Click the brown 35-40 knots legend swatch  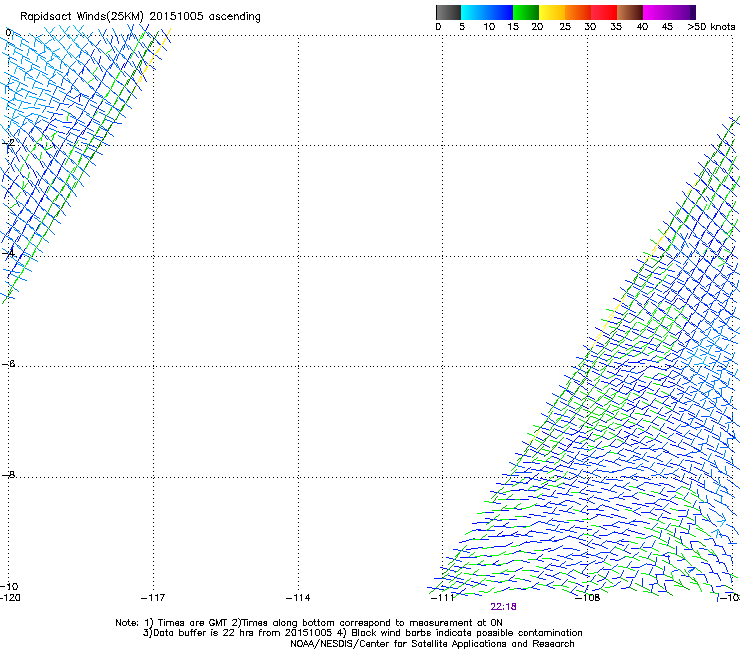[630, 12]
